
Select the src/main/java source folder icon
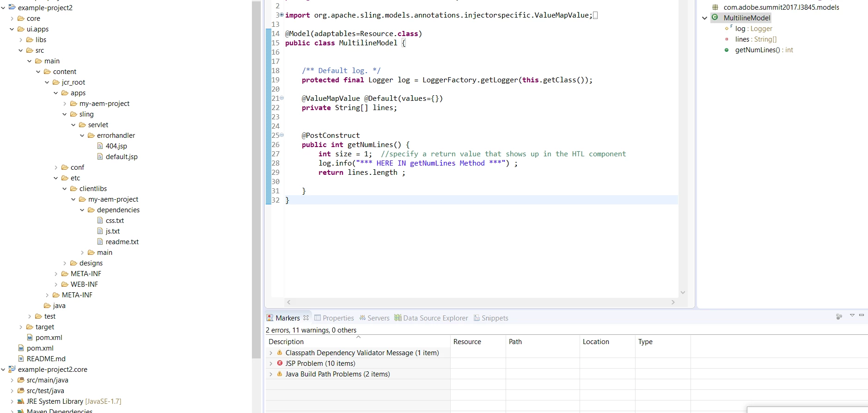(x=21, y=380)
